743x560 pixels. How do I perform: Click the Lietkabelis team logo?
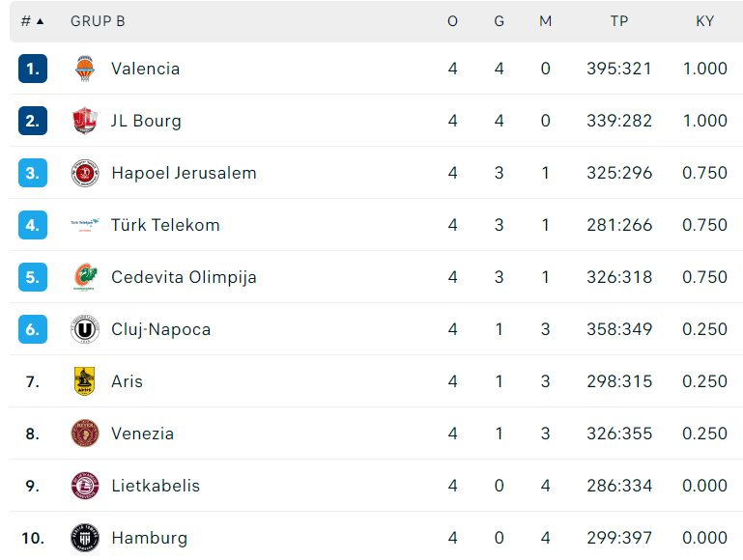tap(85, 486)
